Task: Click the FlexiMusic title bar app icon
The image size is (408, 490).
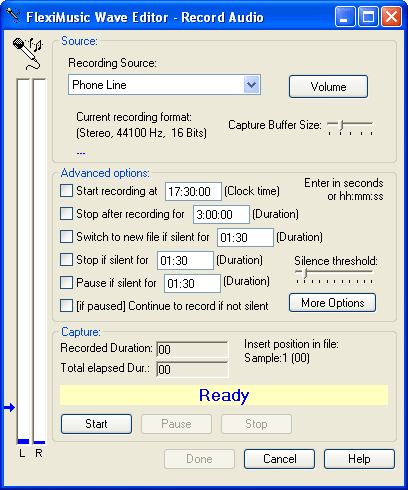Action: [13, 16]
